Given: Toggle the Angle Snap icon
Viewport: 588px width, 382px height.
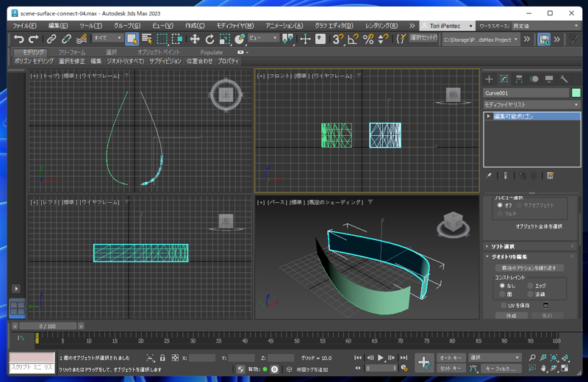Looking at the screenshot, I should click(x=353, y=39).
